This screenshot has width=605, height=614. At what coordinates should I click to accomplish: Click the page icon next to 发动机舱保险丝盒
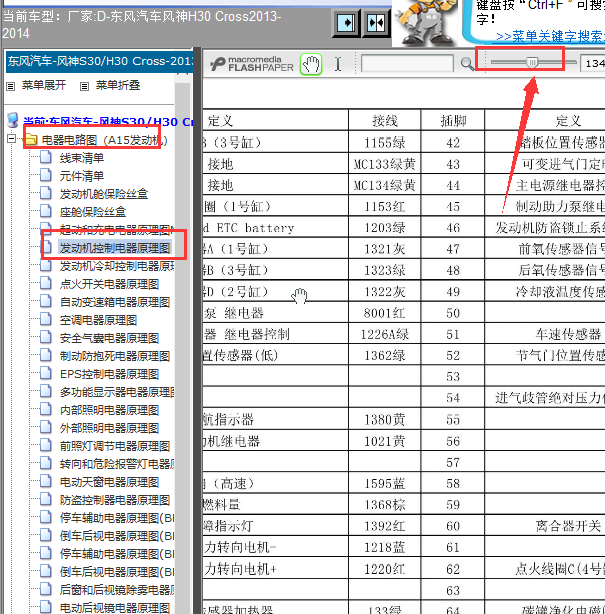(x=46, y=193)
